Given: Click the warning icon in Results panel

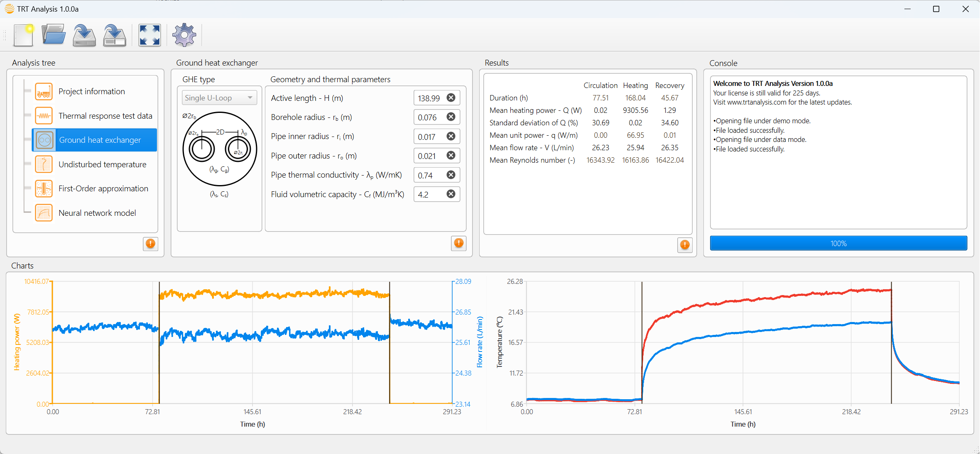Looking at the screenshot, I should pos(685,244).
